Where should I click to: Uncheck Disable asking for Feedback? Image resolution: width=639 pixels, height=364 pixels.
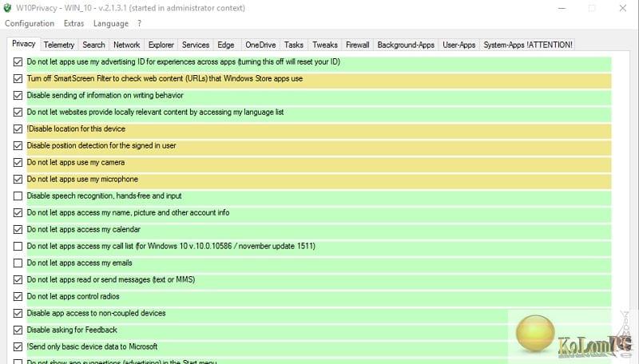point(18,330)
